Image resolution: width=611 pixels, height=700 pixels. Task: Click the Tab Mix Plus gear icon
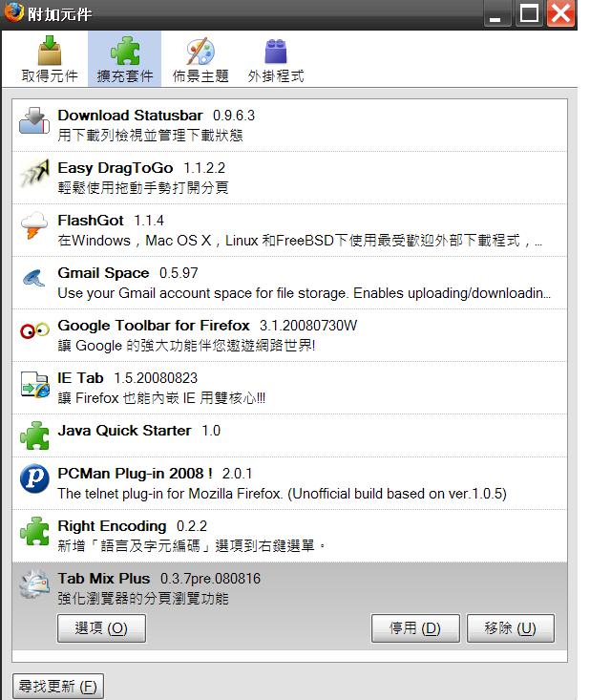pyautogui.click(x=34, y=583)
